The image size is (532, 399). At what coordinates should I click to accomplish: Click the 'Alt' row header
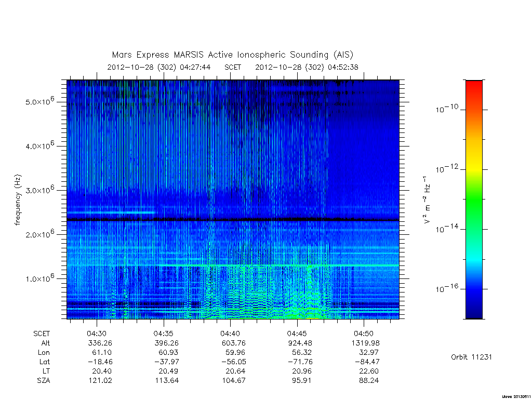[46, 343]
